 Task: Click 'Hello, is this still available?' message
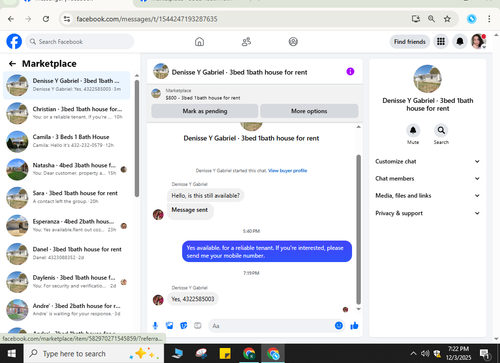(x=205, y=196)
